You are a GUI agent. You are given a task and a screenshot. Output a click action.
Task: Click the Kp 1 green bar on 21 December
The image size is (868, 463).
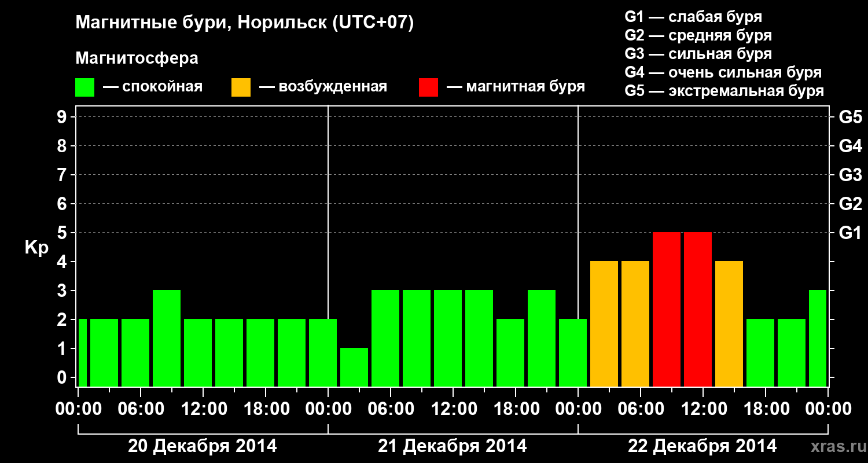tap(354, 367)
